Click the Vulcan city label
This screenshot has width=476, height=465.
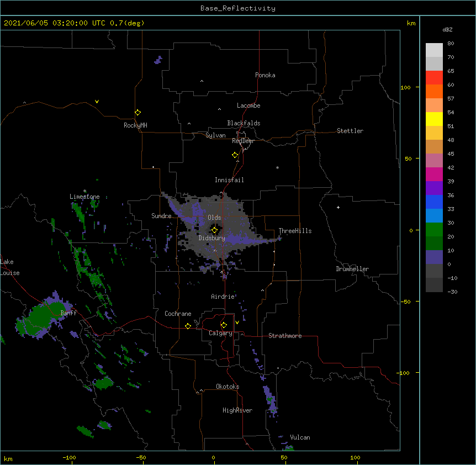(x=300, y=437)
